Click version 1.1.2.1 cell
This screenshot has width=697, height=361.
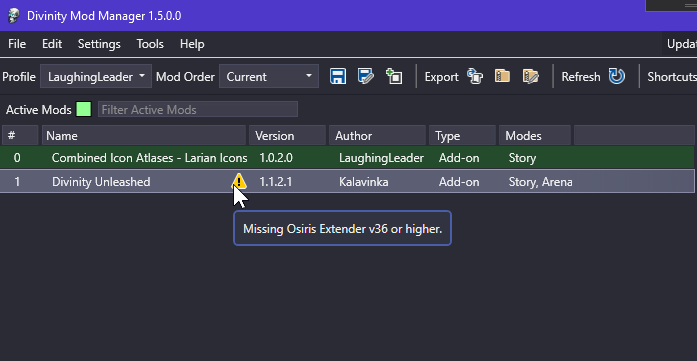276,182
